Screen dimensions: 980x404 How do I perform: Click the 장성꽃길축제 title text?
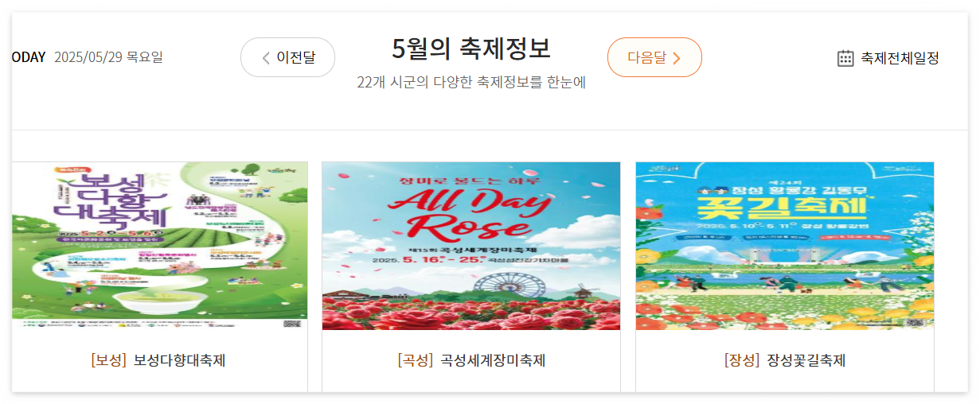tap(806, 360)
